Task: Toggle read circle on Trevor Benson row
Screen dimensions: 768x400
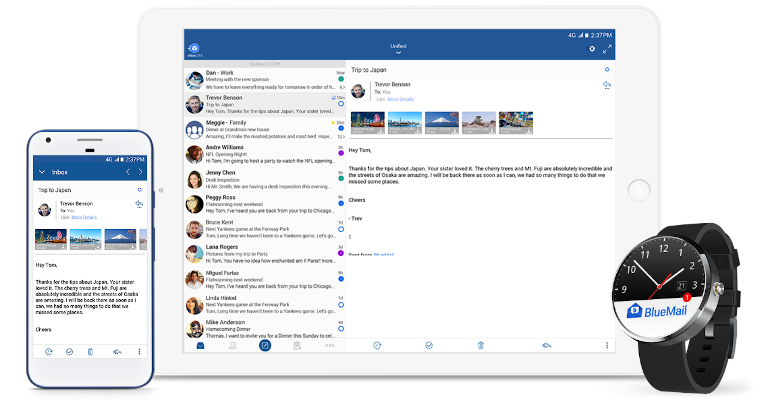Action: pyautogui.click(x=341, y=104)
